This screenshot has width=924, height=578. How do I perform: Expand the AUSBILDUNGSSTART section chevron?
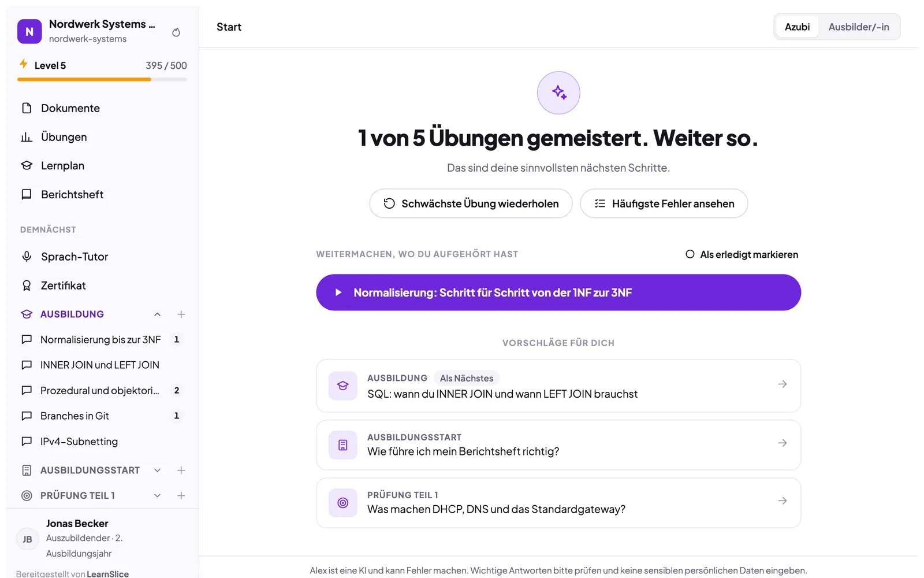(157, 470)
